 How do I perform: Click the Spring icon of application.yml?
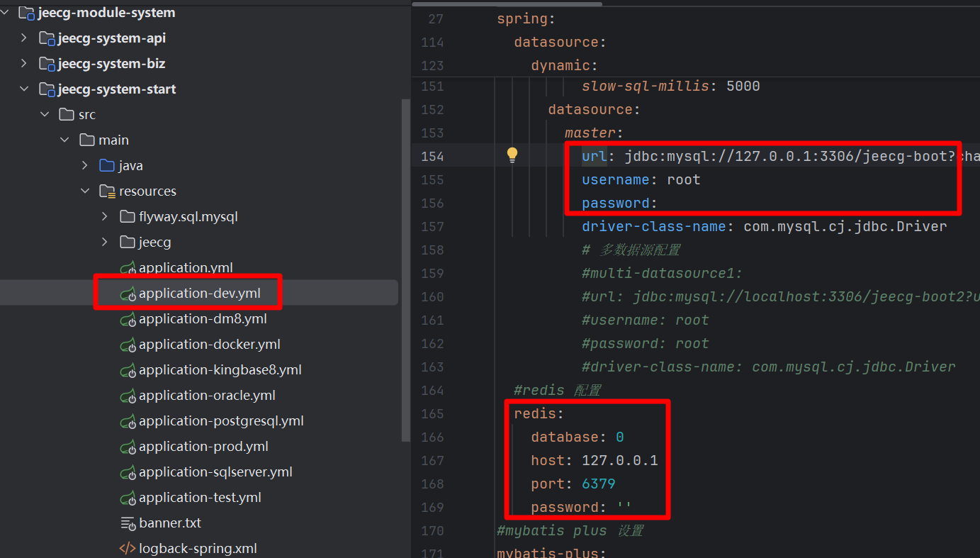(x=128, y=268)
